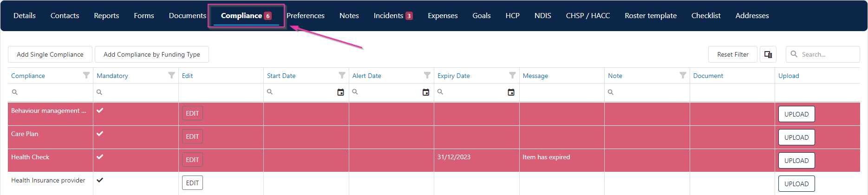Sort by Note column header
Viewport: 868px width, 195px height.
pos(615,76)
